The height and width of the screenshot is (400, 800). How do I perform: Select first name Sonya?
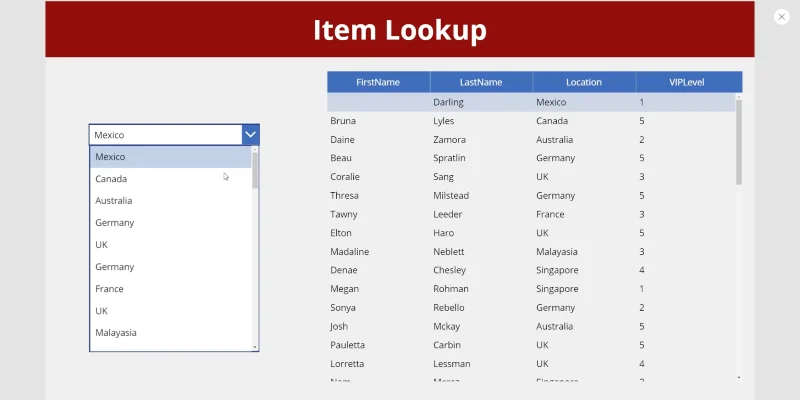click(x=342, y=308)
